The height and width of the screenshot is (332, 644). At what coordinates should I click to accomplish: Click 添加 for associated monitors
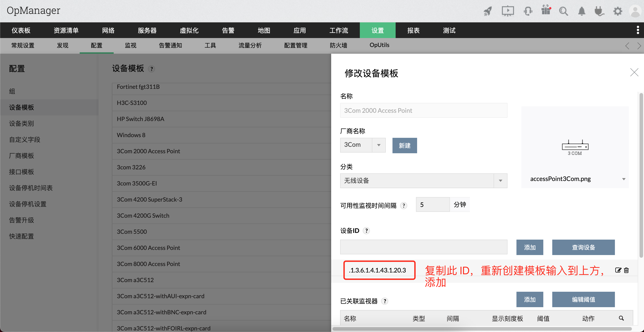tap(530, 299)
